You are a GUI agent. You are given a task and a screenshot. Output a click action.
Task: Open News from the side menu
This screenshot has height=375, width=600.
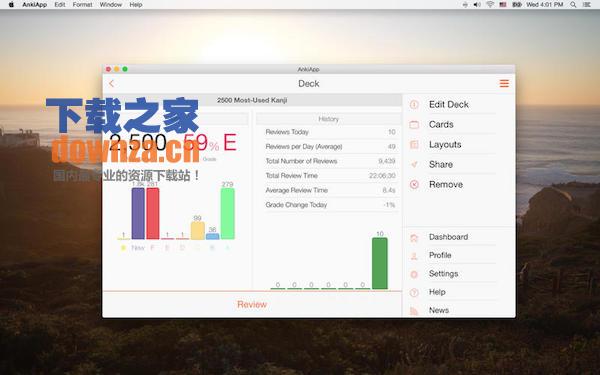pyautogui.click(x=439, y=310)
